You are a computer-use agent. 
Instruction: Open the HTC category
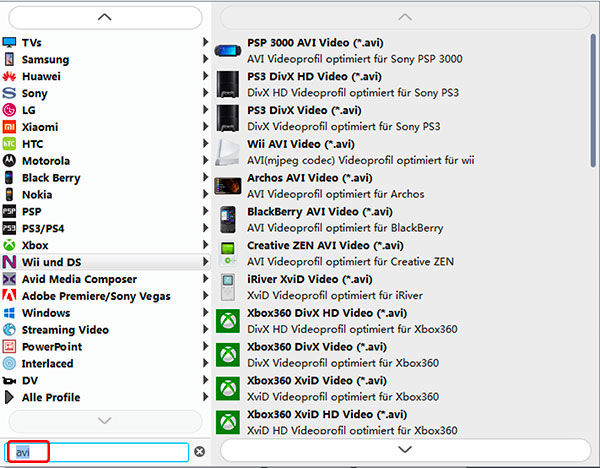105,143
